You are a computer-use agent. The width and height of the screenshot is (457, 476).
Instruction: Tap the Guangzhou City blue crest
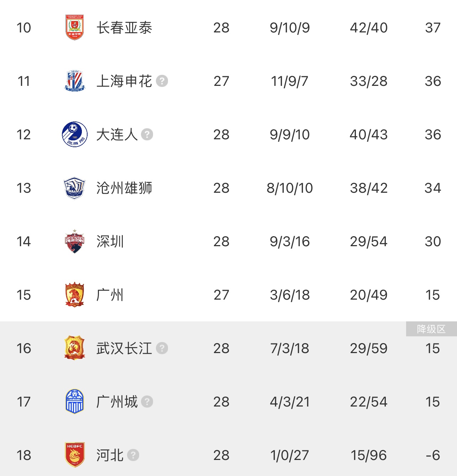[x=74, y=402]
